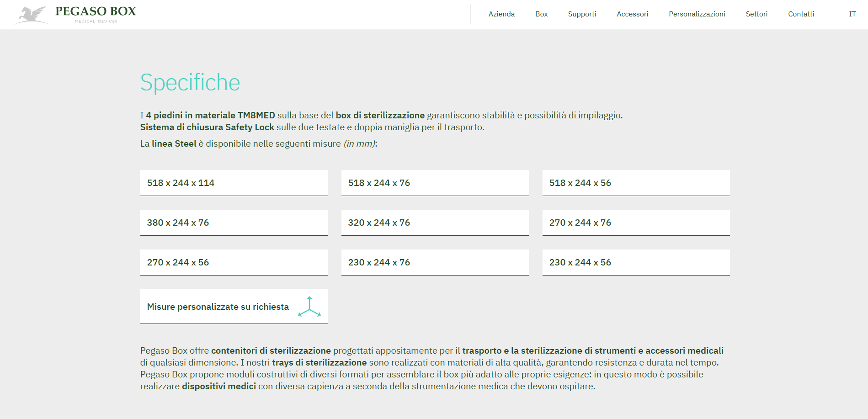The image size is (868, 419).
Task: Select the 270 x 244 x 76 size
Action: point(636,223)
